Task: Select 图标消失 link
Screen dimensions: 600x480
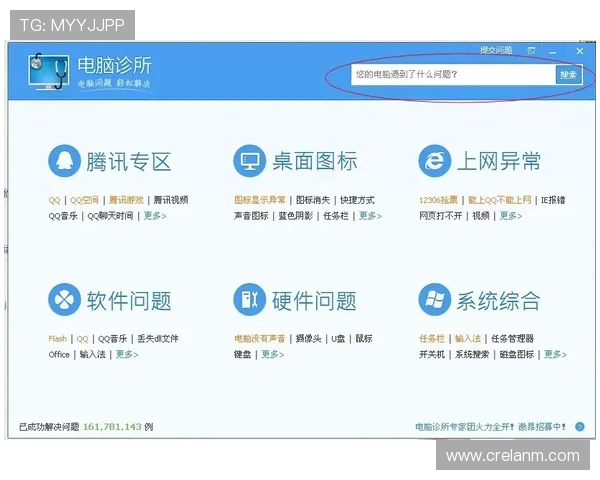Action: (313, 200)
